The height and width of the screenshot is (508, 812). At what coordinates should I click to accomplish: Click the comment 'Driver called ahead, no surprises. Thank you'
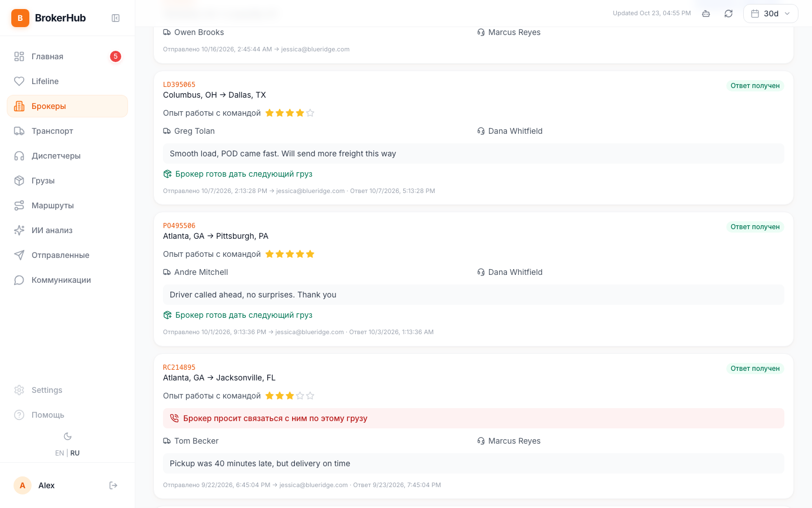click(253, 295)
